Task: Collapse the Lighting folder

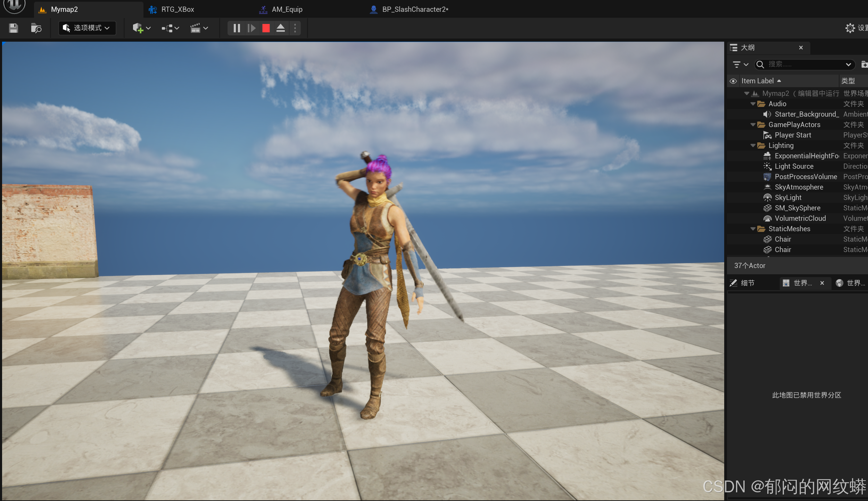Action: [x=753, y=145]
